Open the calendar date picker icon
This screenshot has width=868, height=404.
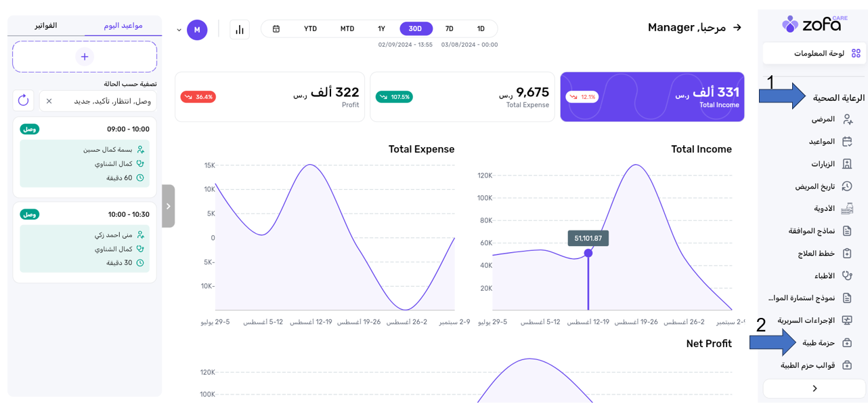coord(276,29)
